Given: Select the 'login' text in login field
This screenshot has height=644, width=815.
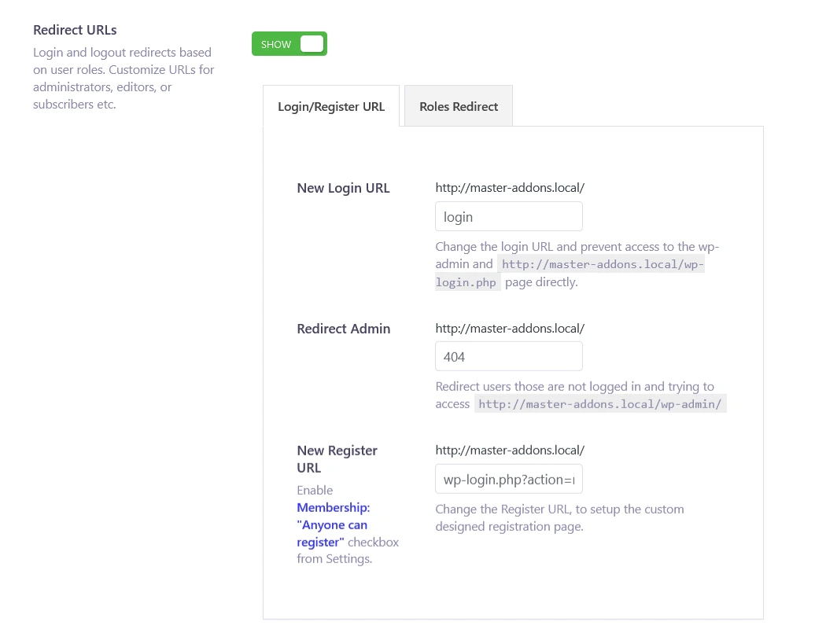Looking at the screenshot, I should 459,216.
